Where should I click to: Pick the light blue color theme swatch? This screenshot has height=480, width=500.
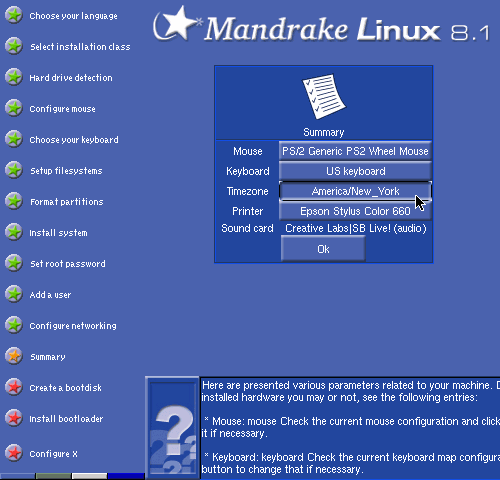click(x=17, y=476)
